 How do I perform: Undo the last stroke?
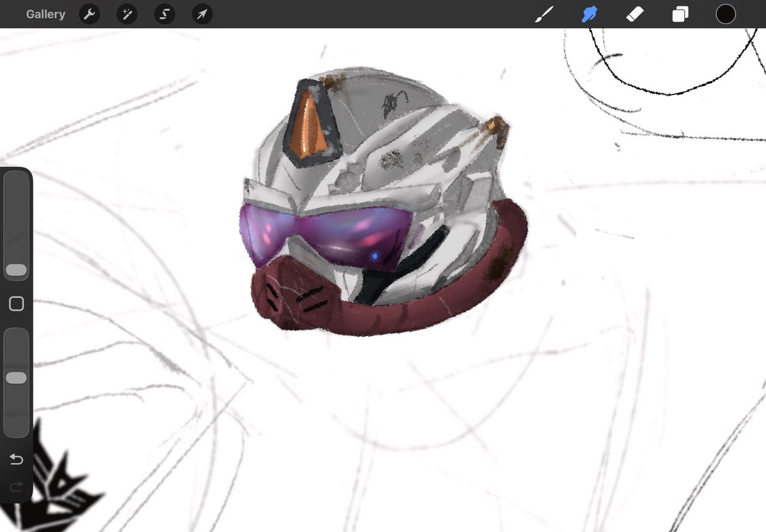pos(17,459)
